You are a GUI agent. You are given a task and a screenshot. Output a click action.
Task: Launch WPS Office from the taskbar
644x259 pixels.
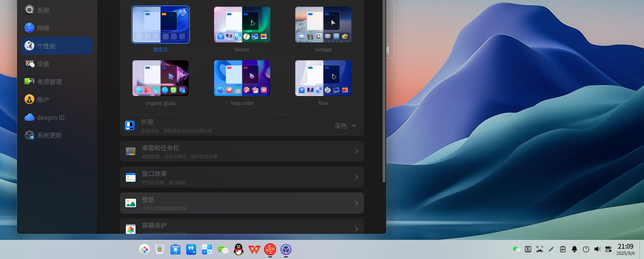click(254, 250)
